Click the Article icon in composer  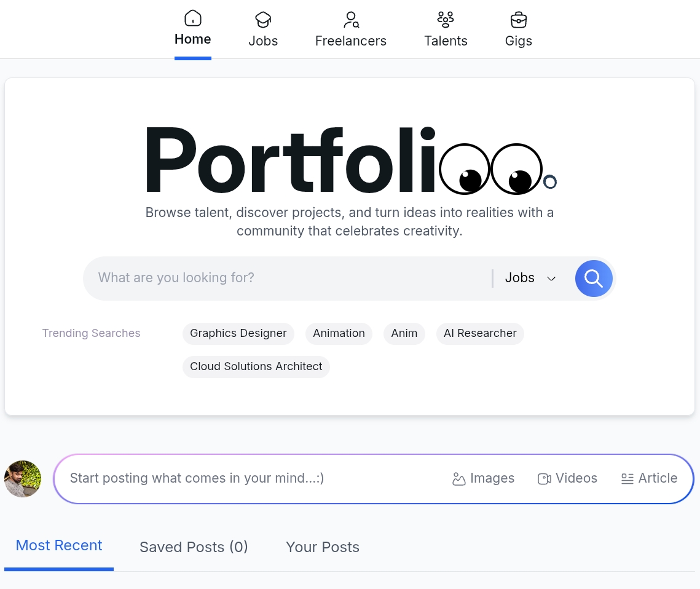[627, 479]
